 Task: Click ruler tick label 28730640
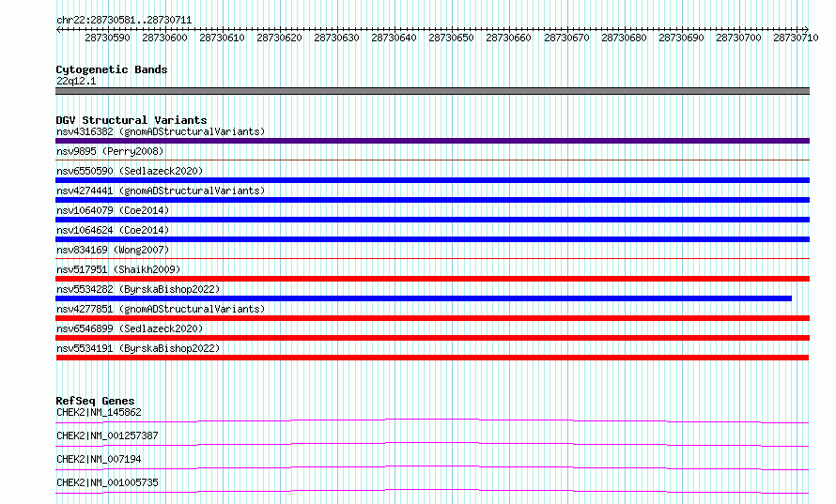[x=394, y=38]
